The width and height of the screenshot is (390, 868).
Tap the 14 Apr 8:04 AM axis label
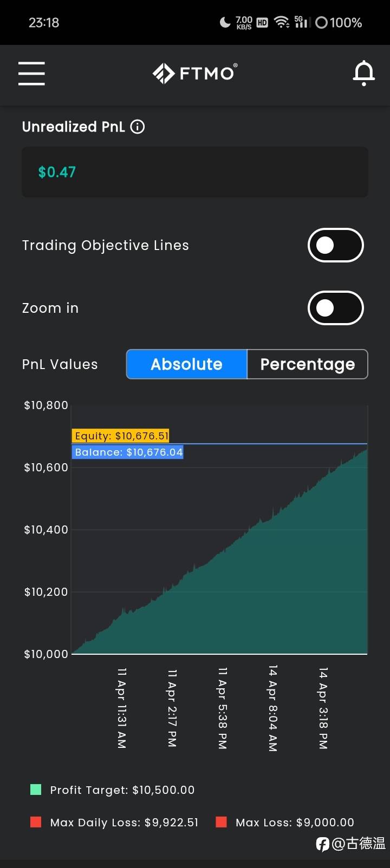click(x=272, y=708)
